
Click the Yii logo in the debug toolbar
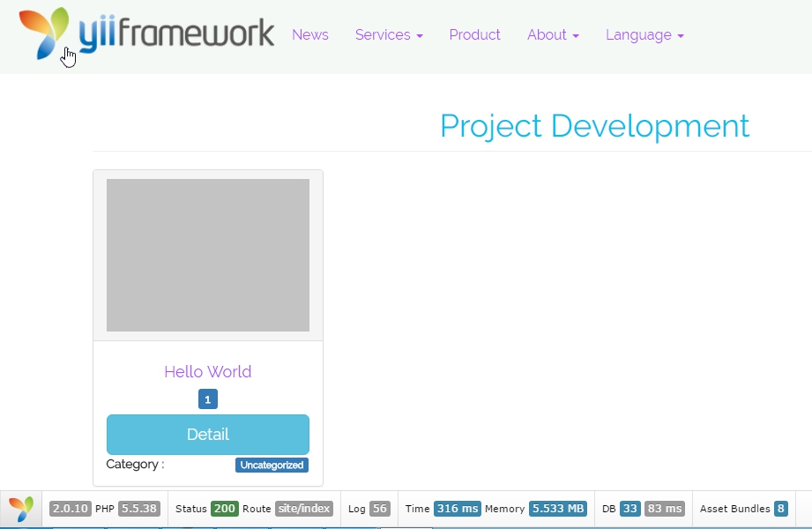point(19,509)
